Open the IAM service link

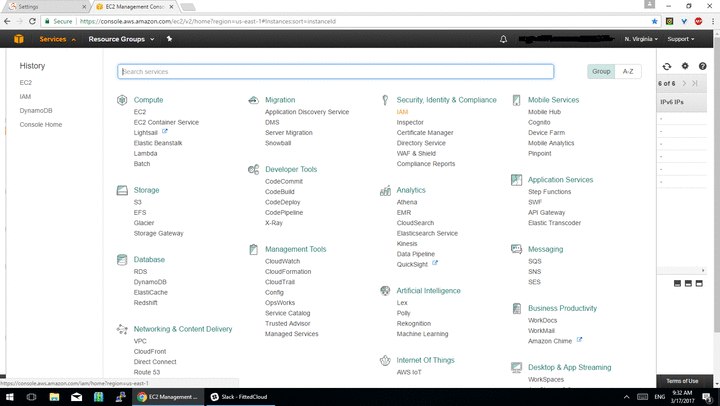[402, 112]
